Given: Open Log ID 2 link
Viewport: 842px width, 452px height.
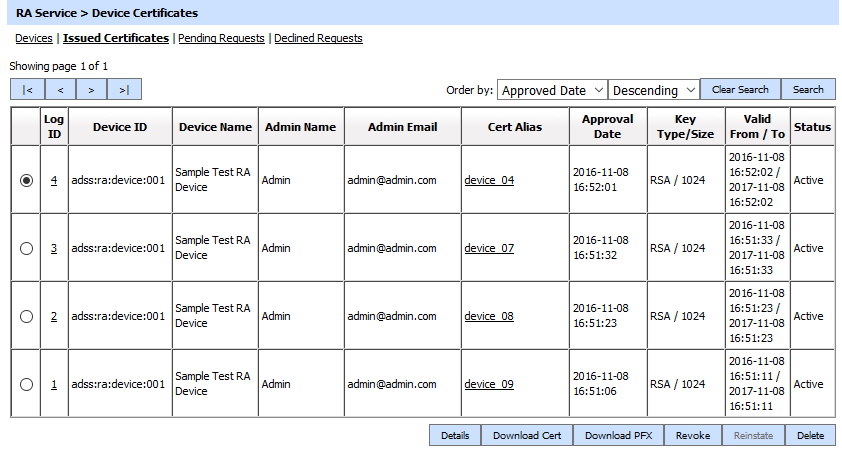Looking at the screenshot, I should pyautogui.click(x=54, y=316).
